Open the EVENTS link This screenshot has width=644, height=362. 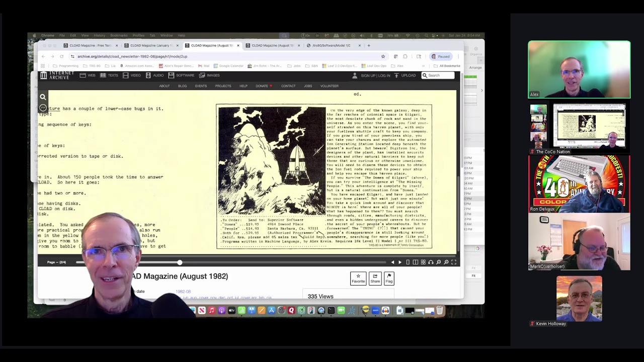tap(201, 86)
